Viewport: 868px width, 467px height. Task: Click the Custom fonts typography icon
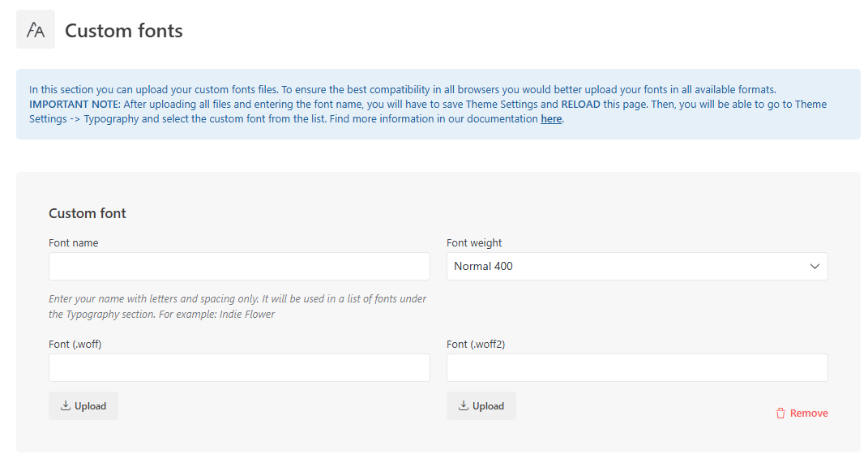coord(36,29)
